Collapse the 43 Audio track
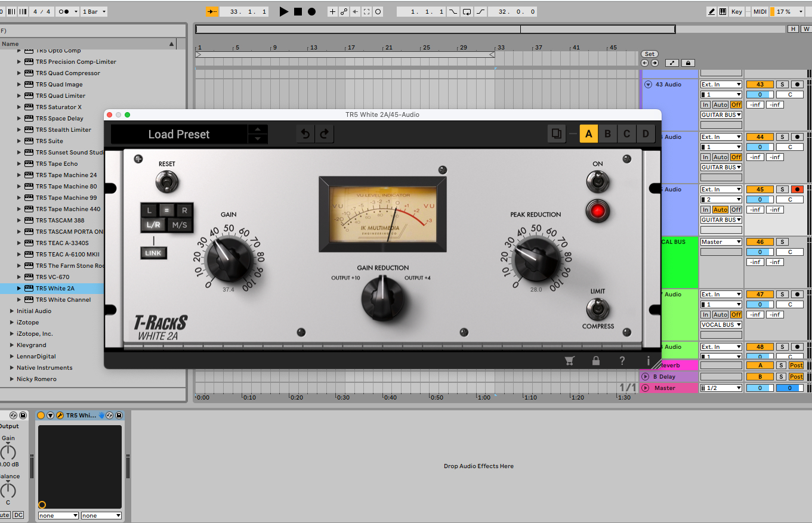The width and height of the screenshot is (812, 523). coord(649,84)
